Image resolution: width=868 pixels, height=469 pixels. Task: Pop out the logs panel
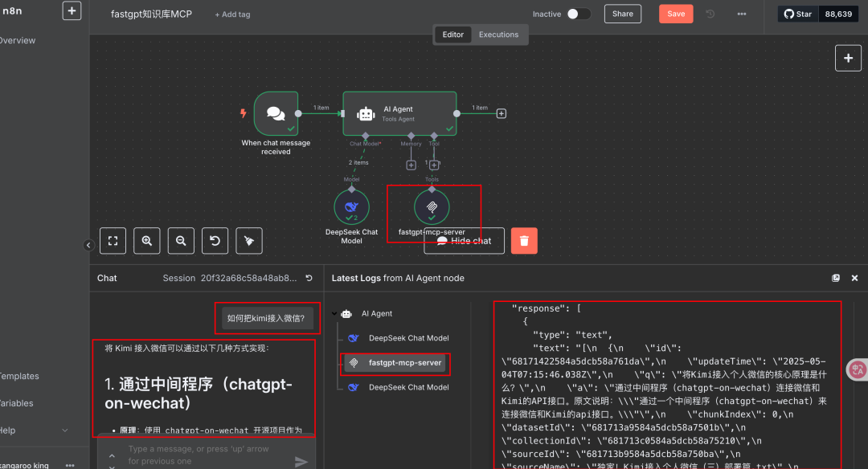coord(836,278)
